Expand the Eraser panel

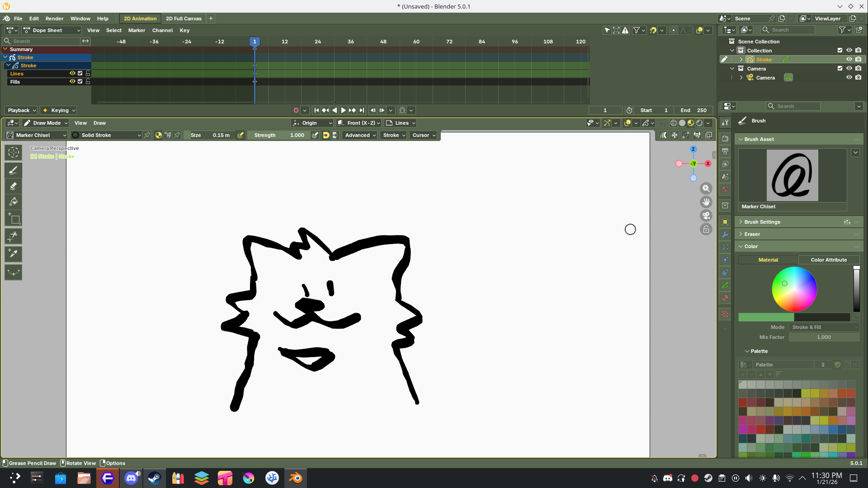[752, 234]
